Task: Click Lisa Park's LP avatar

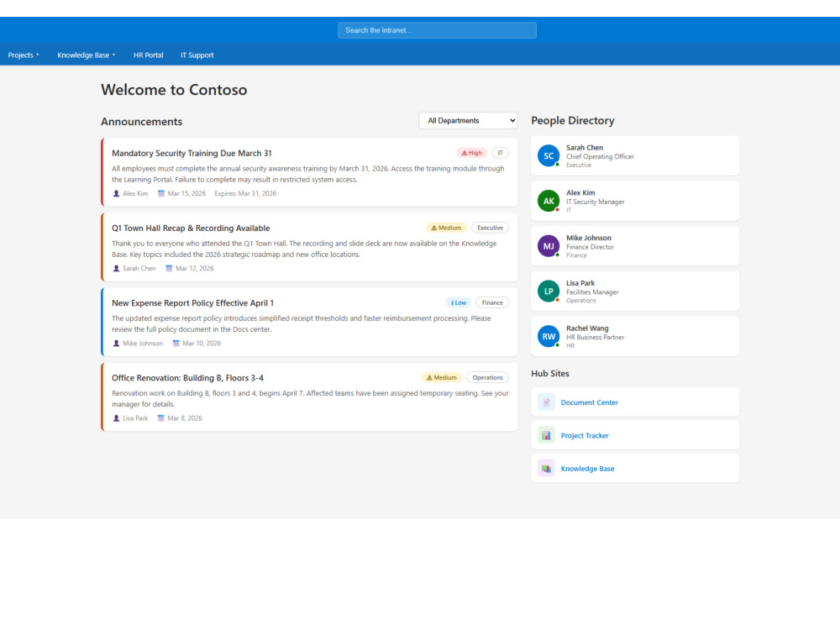Action: 549,291
